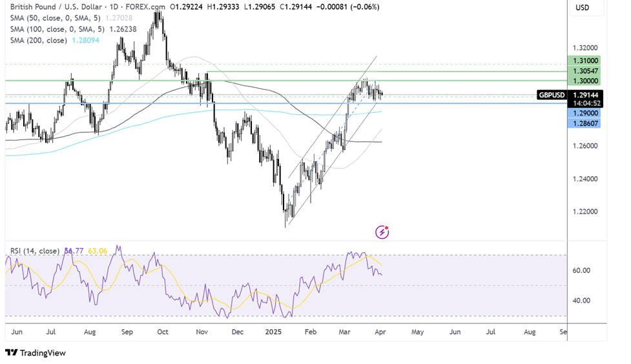Click the purple lightning event icon
Viewport: 631px width, 364px height.
(x=382, y=232)
